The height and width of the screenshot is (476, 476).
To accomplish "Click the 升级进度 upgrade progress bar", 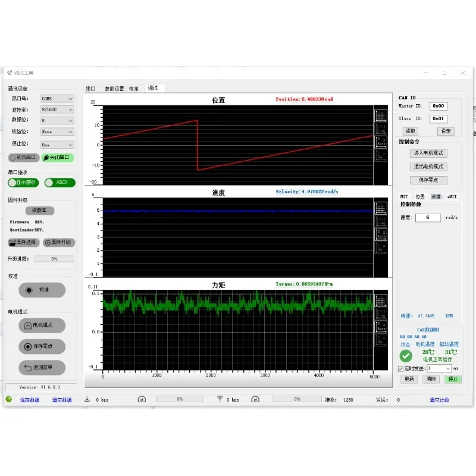I will click(x=54, y=259).
